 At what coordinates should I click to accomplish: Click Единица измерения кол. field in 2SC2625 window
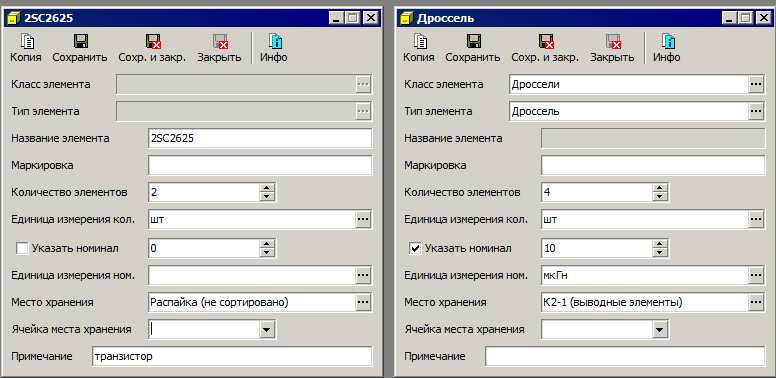click(252, 219)
